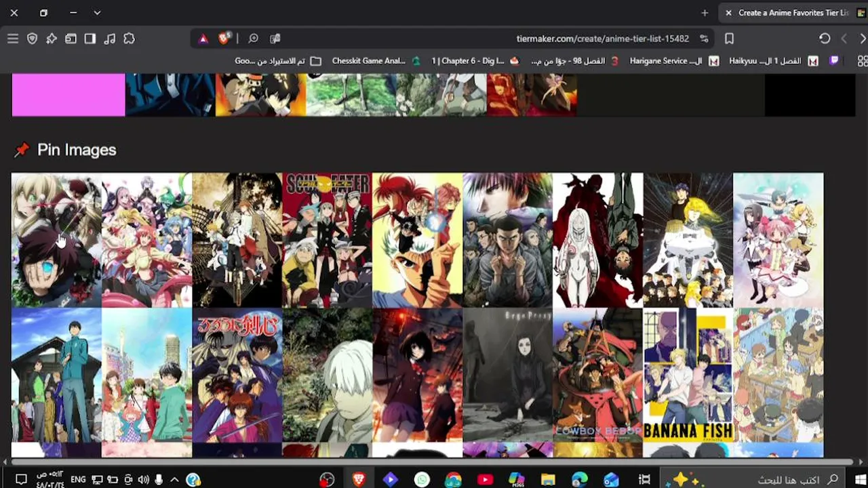Select the red-haired boy on yellow background poster
The width and height of the screenshot is (868, 488).
click(x=417, y=240)
